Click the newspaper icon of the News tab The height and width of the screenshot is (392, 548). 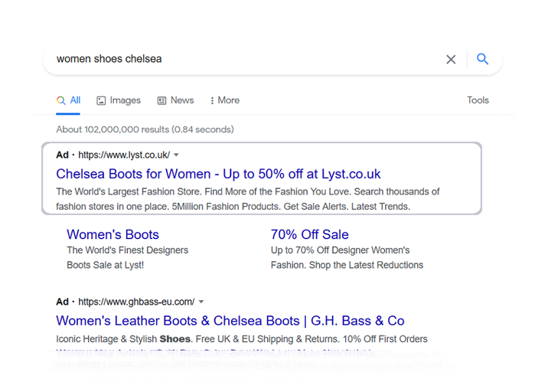(x=161, y=100)
